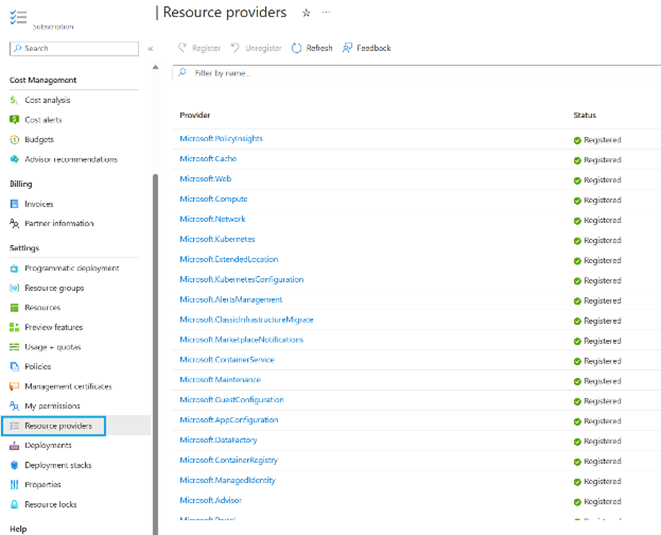Open the more options ellipsis
The height and width of the screenshot is (535, 661).
pos(326,12)
